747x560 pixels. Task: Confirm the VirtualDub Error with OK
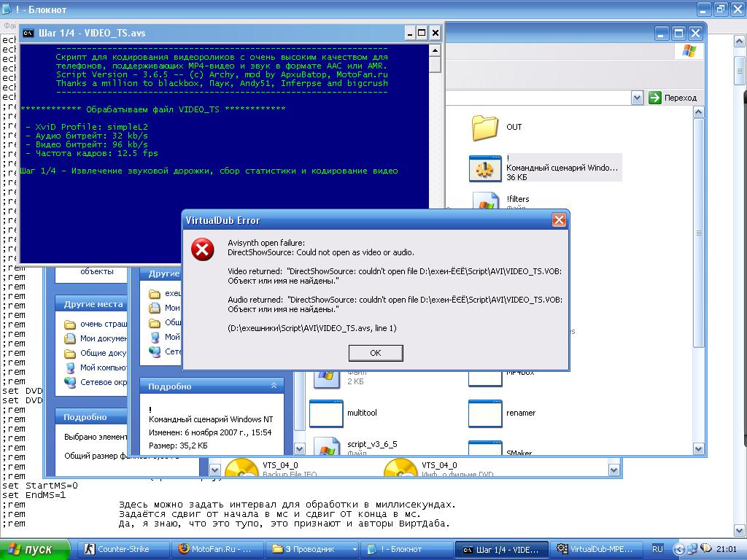[x=376, y=353]
